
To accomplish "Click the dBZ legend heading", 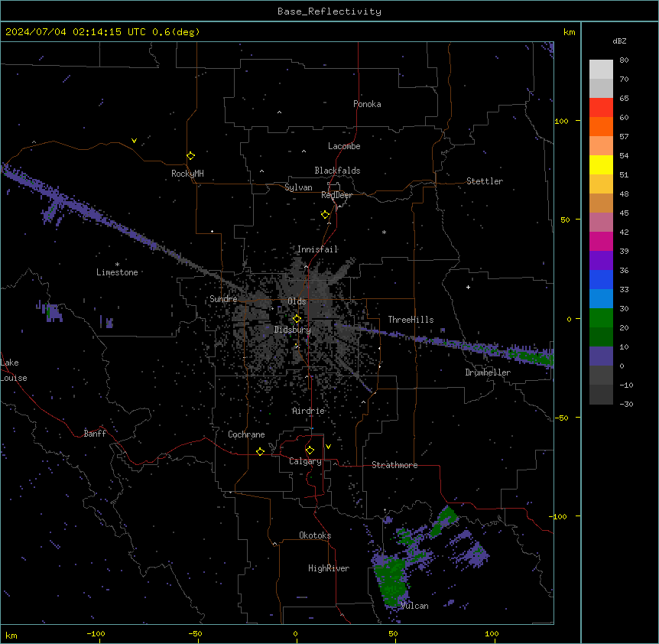I will click(x=619, y=41).
